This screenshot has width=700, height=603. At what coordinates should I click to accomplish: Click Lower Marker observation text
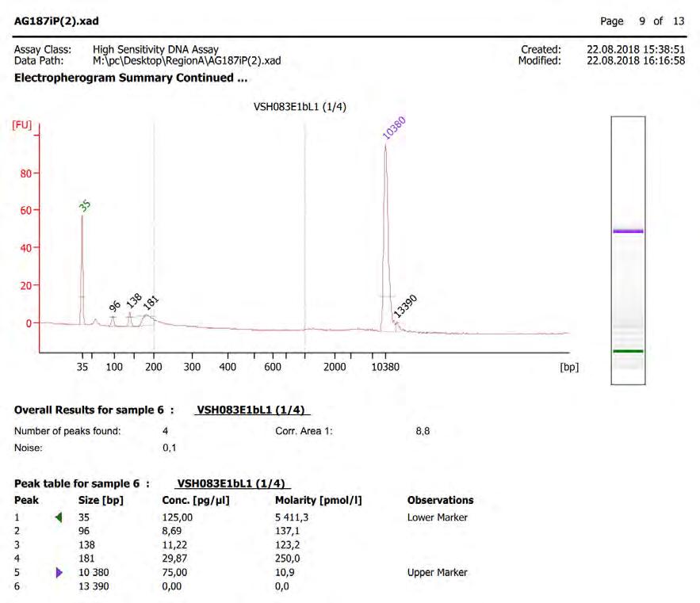click(437, 517)
